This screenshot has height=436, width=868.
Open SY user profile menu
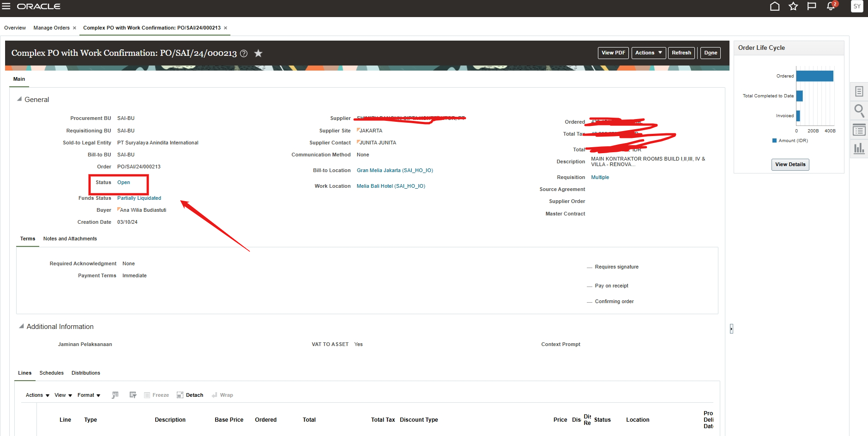[x=857, y=6]
